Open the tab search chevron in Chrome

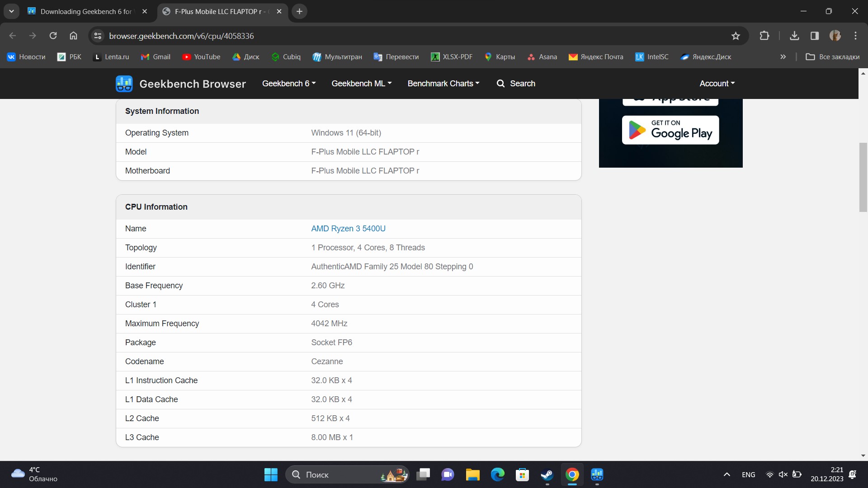tap(11, 11)
